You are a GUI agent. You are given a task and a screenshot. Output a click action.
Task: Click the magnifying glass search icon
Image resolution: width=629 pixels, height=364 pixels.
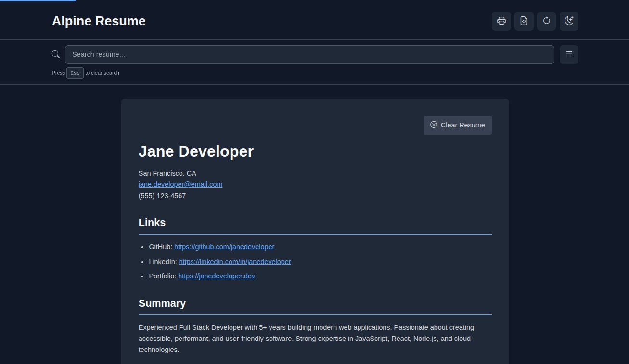pyautogui.click(x=56, y=54)
